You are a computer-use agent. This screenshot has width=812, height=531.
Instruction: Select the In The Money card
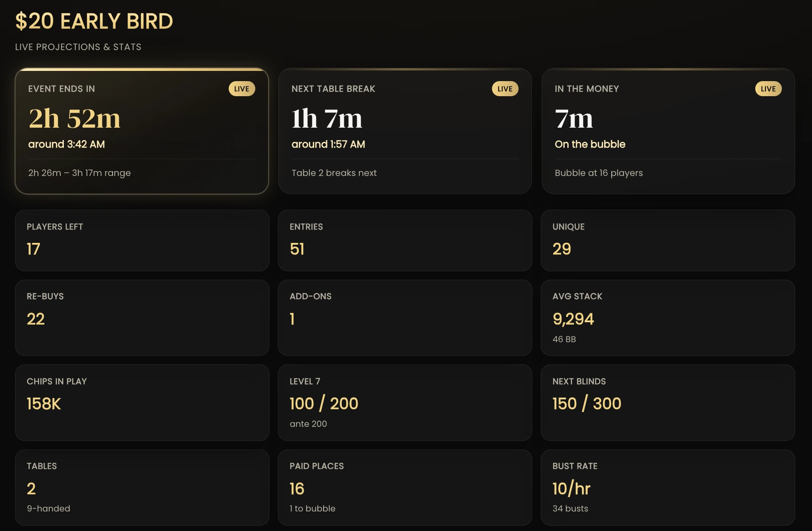pos(668,131)
